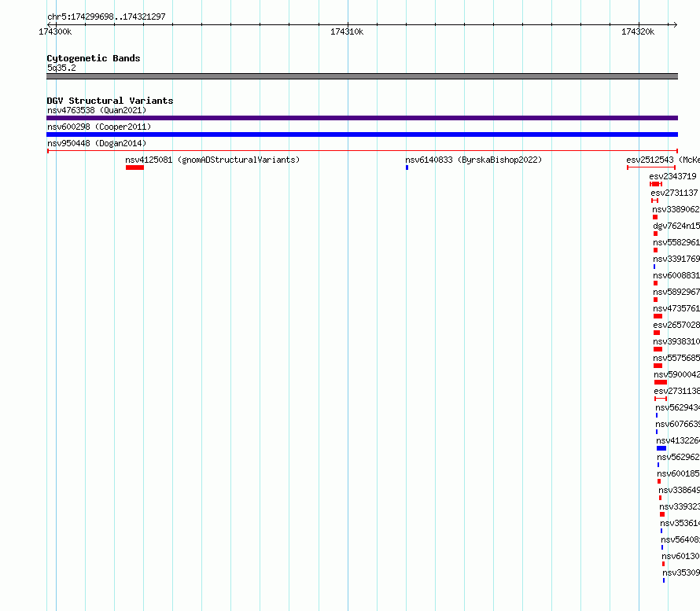This screenshot has height=611, width=700.
Task: Click the label starting with nsv60130
Action: (681, 556)
